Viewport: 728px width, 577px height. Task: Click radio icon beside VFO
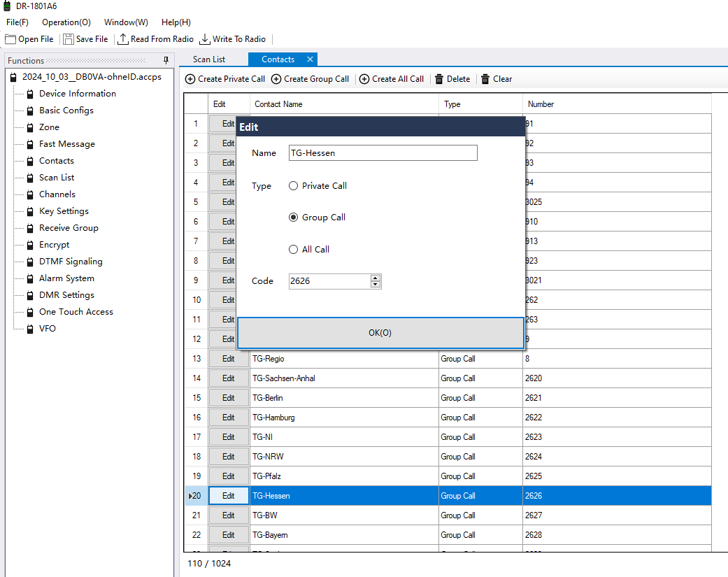click(x=30, y=329)
